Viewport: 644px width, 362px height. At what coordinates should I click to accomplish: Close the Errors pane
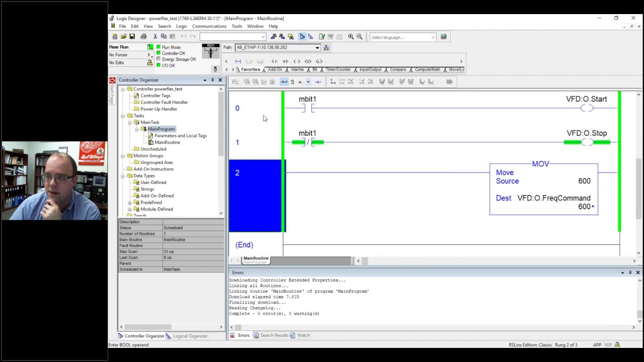tap(637, 273)
